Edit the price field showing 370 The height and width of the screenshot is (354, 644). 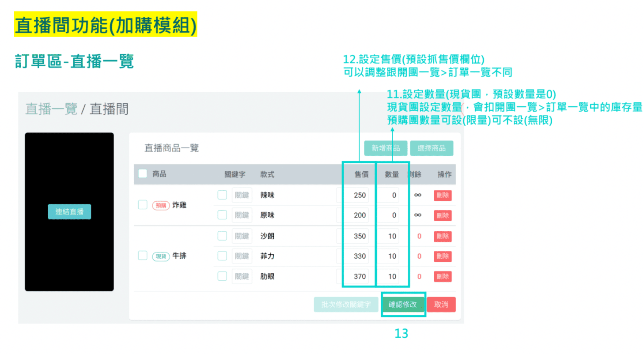coord(353,276)
